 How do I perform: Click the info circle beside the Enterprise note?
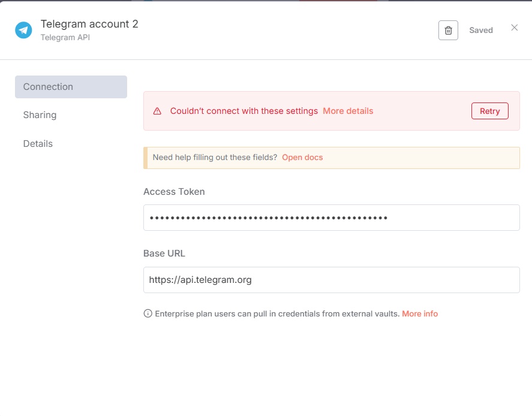tap(148, 313)
